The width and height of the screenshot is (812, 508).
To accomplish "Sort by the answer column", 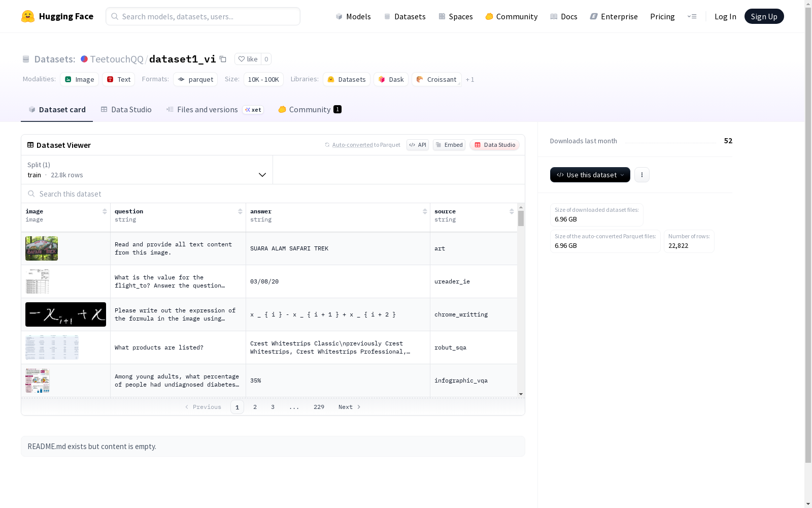I will tap(425, 211).
